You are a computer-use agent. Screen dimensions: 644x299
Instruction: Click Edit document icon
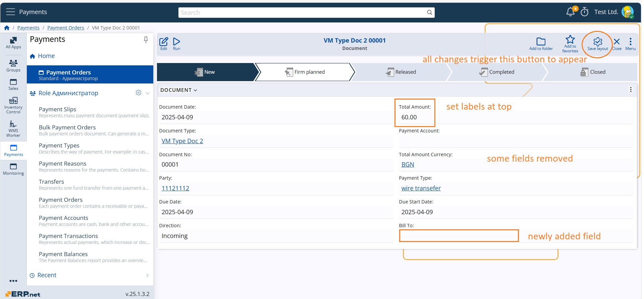(164, 44)
